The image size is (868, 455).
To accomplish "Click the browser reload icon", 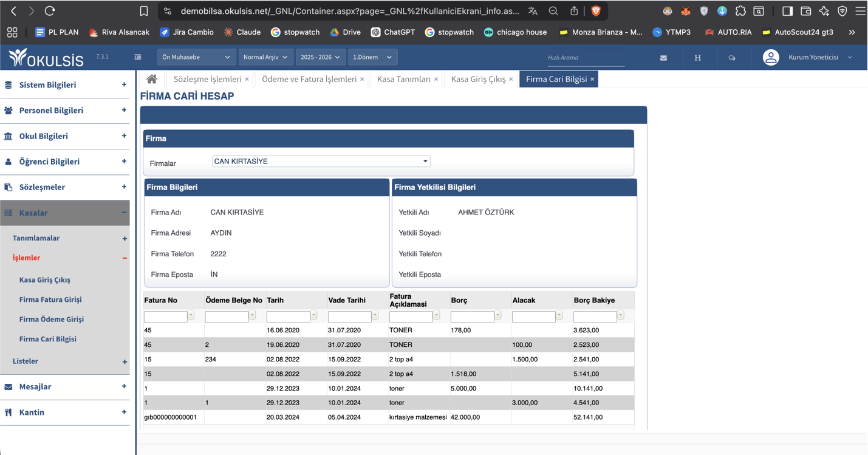I will click(x=50, y=11).
